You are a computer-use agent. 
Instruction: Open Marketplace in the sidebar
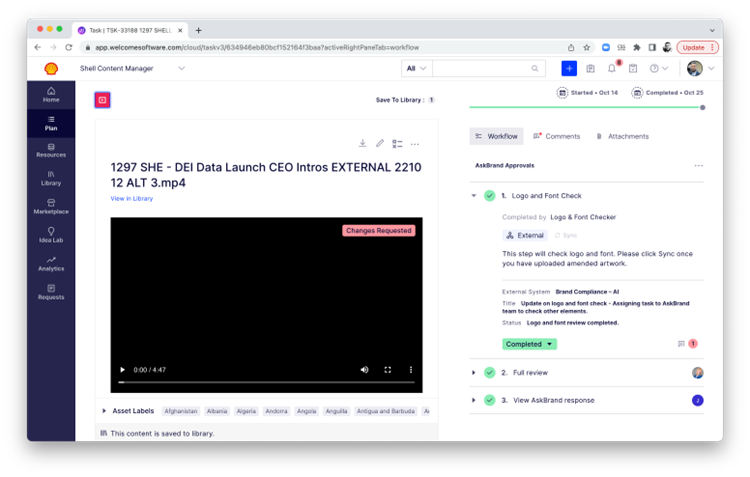51,207
